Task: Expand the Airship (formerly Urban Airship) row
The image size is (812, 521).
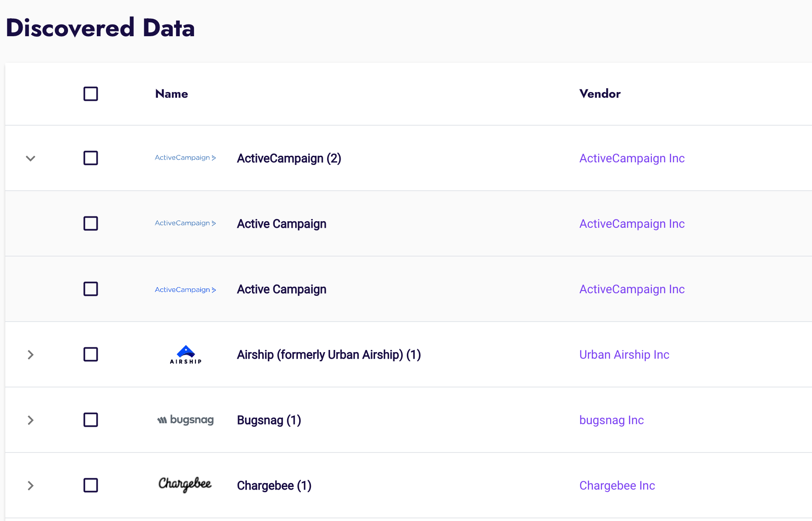Action: click(31, 355)
